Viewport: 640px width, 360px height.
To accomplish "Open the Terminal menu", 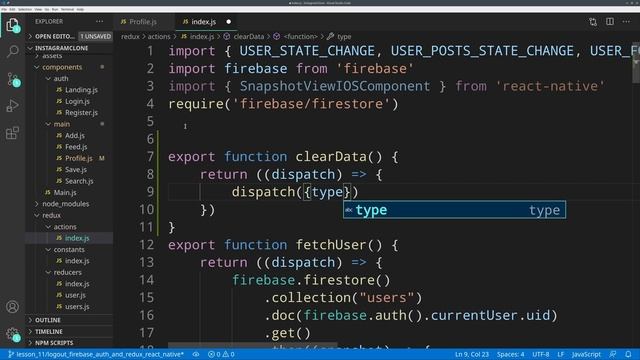I will click(67, 9).
